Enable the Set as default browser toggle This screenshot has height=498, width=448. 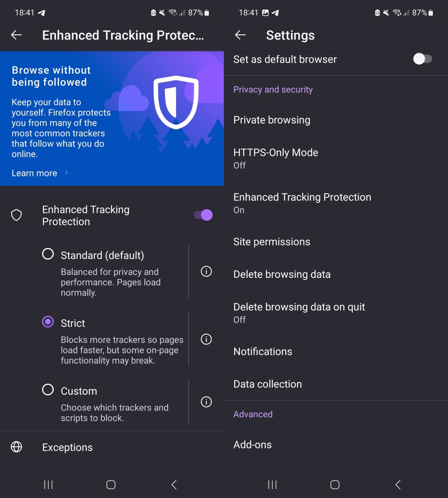(x=422, y=59)
